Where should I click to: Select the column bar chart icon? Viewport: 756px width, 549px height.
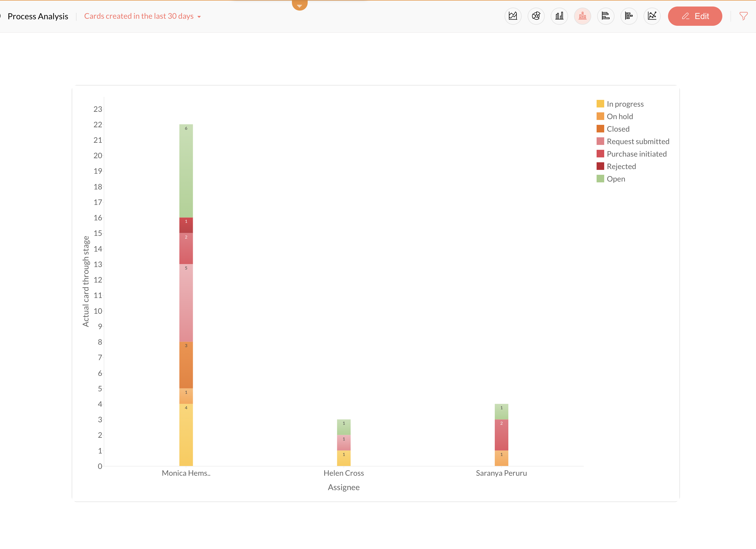pos(559,16)
